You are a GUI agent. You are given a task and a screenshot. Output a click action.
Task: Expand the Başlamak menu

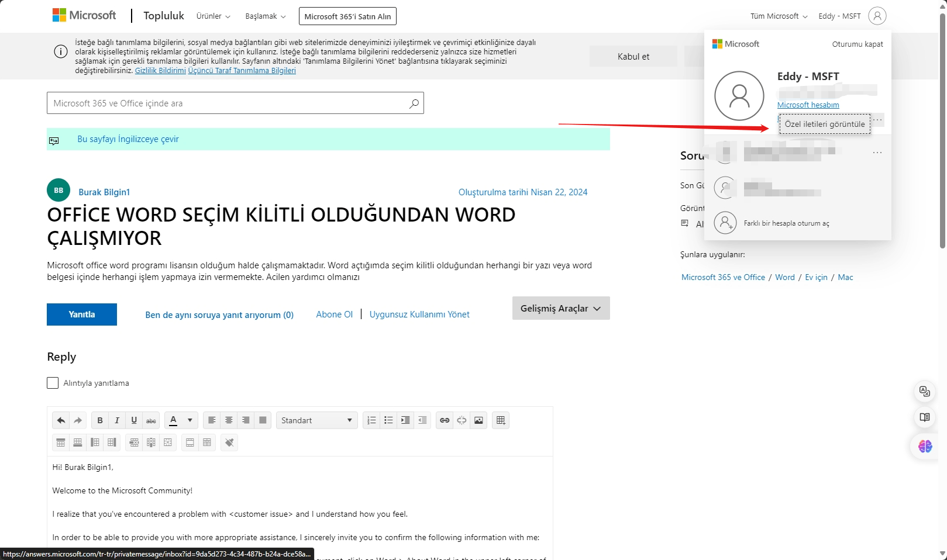266,16
